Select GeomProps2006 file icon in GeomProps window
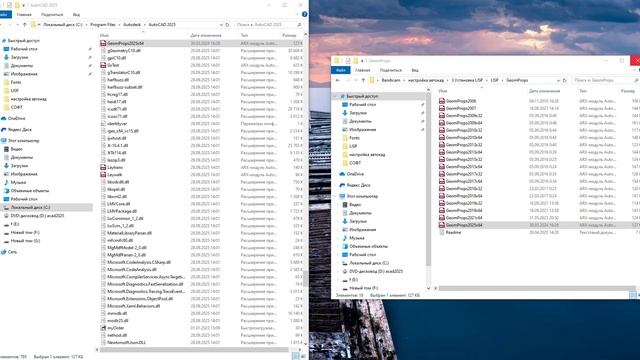Screen dimensions: 640x360 (442, 101)
